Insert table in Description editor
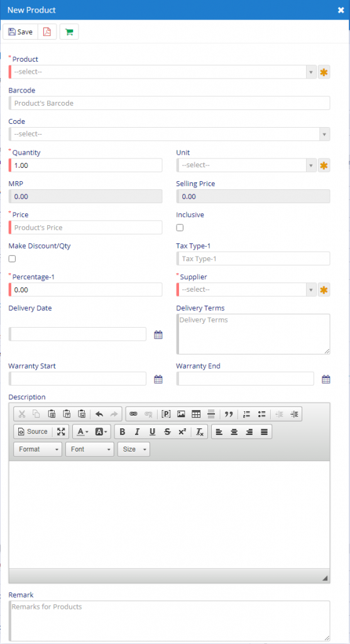 (x=196, y=414)
